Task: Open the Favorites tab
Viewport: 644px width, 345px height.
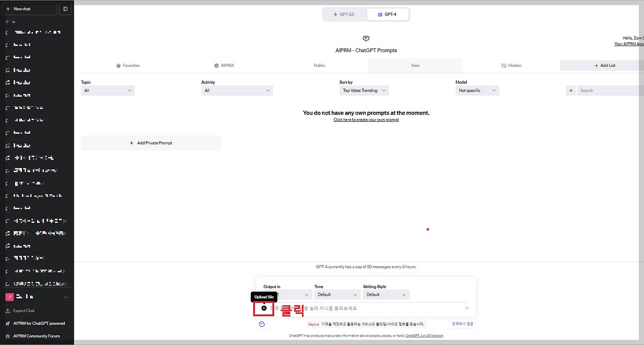Action: tap(128, 65)
